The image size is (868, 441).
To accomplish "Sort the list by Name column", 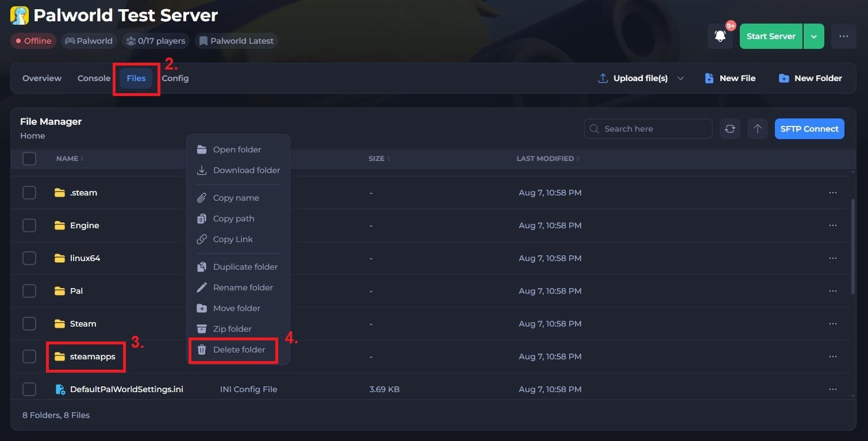I will click(x=70, y=159).
